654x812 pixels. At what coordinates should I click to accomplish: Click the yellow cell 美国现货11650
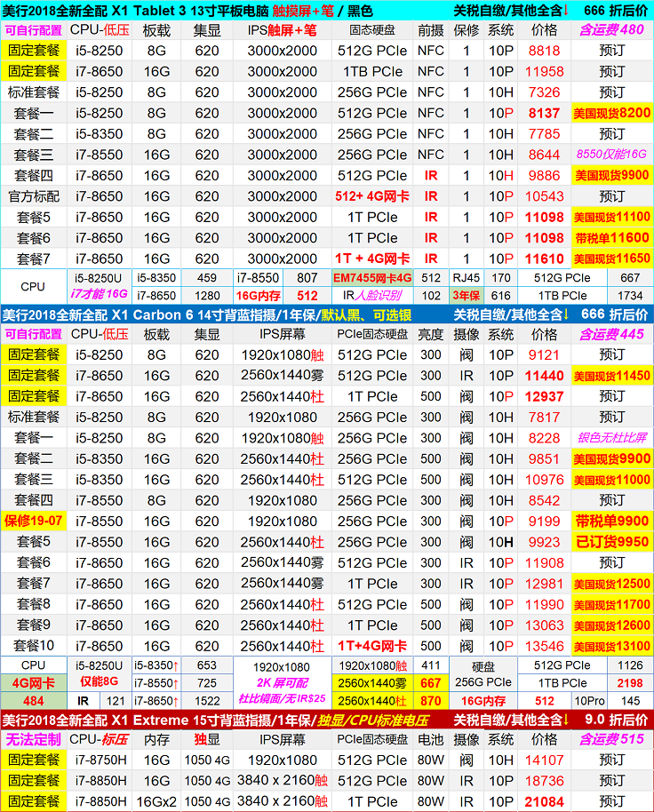pos(611,259)
